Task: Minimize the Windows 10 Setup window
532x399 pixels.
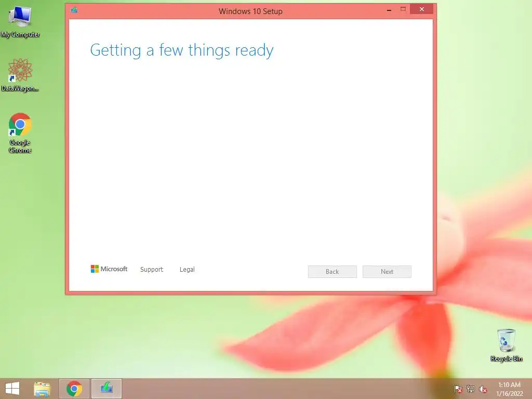Action: (x=389, y=10)
